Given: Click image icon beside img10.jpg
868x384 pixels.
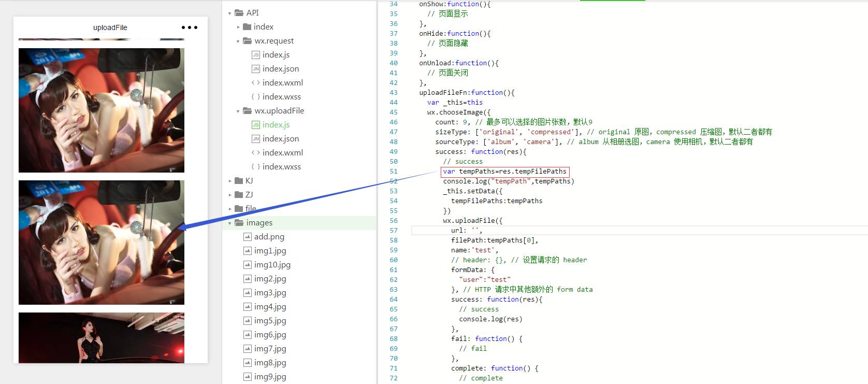Looking at the screenshot, I should click(248, 264).
